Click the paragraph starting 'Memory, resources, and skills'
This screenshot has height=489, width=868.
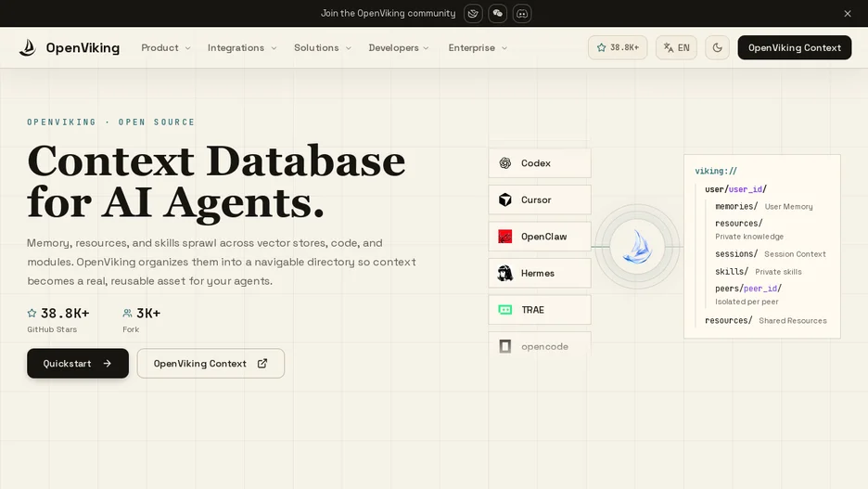point(222,262)
